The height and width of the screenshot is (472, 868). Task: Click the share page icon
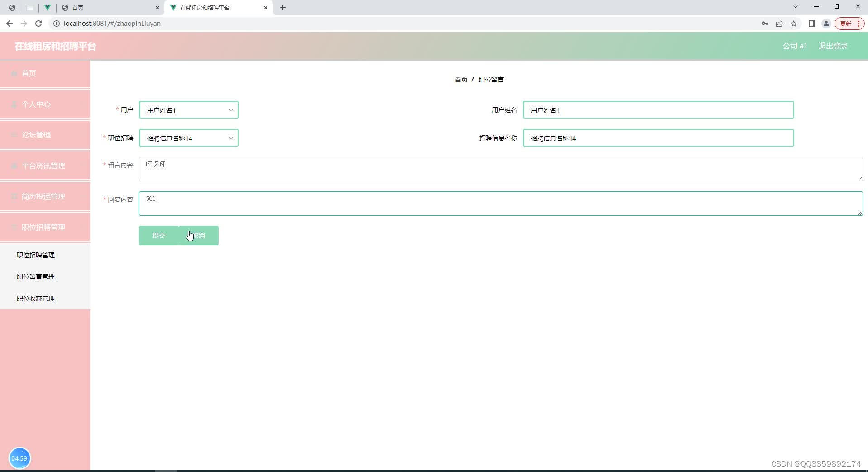point(779,24)
